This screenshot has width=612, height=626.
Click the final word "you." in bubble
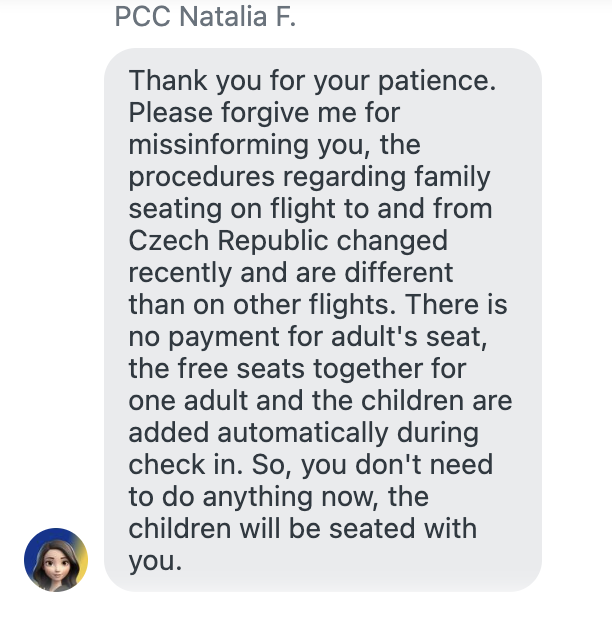coord(155,561)
